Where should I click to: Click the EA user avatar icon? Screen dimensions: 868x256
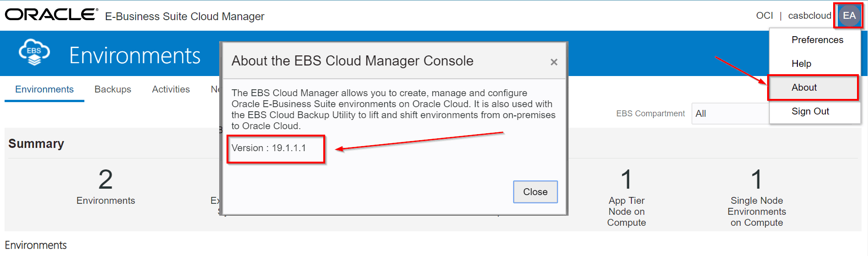pyautogui.click(x=849, y=16)
